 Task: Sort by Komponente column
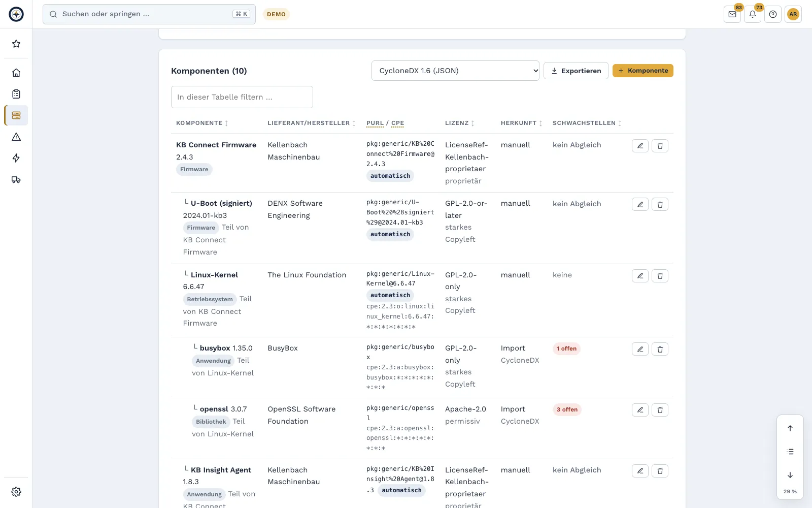coord(202,123)
